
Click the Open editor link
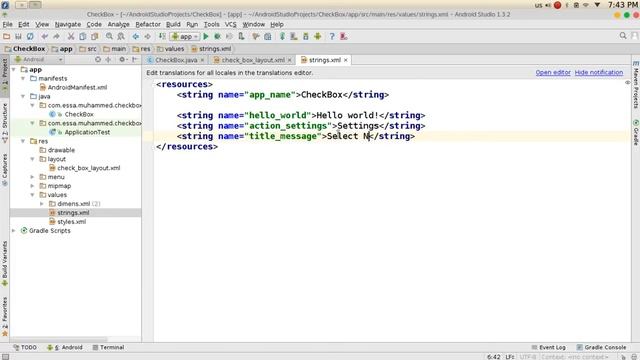coord(553,73)
